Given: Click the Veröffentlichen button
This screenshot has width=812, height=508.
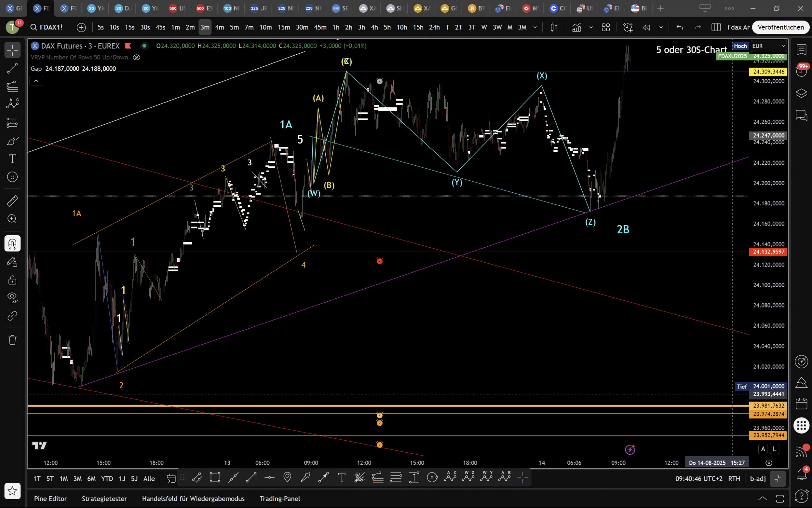Looking at the screenshot, I should pos(780,27).
